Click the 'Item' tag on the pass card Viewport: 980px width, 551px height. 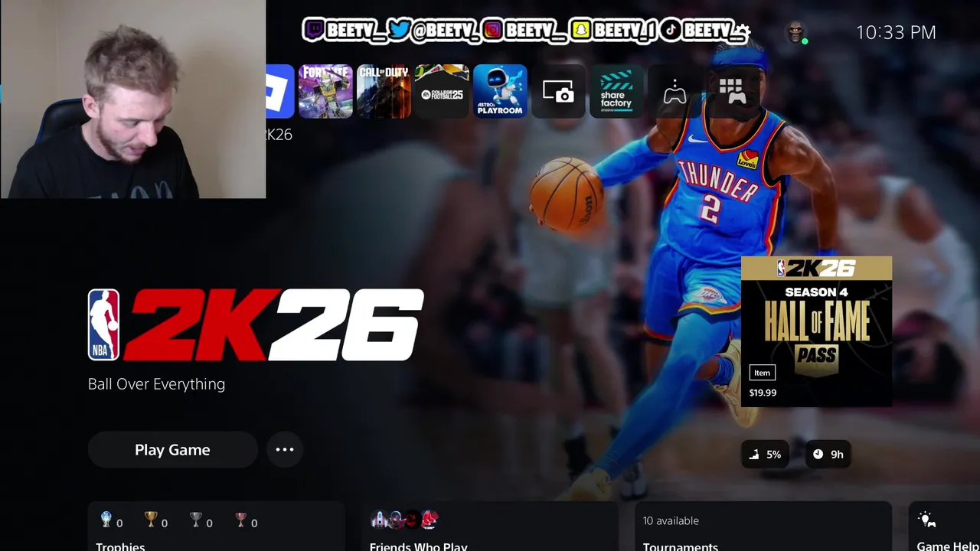[x=762, y=373]
